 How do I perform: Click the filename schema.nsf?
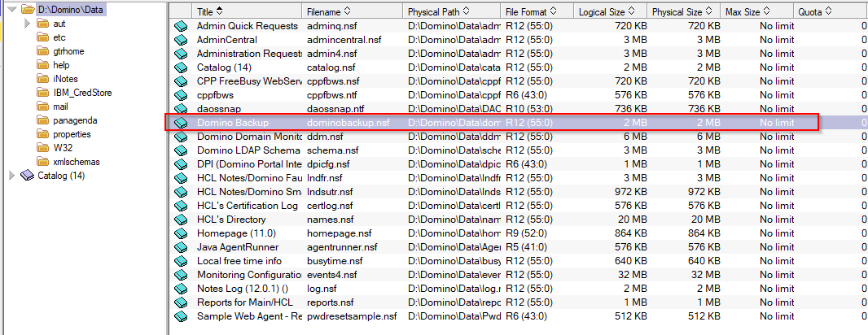point(333,150)
